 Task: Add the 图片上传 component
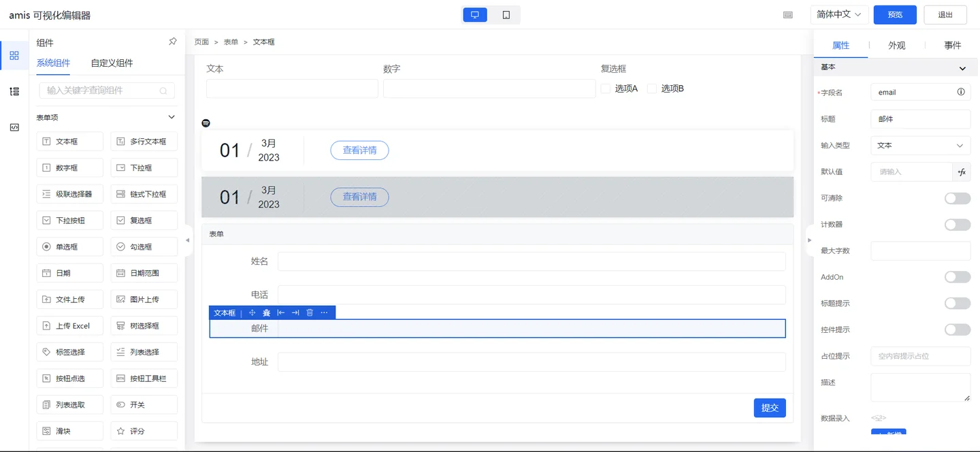[x=144, y=300]
